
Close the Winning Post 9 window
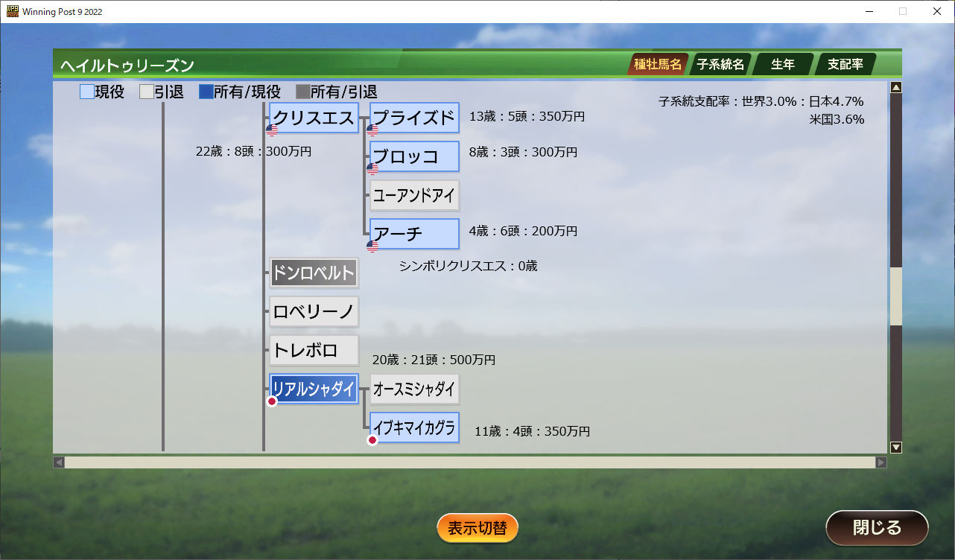point(937,11)
